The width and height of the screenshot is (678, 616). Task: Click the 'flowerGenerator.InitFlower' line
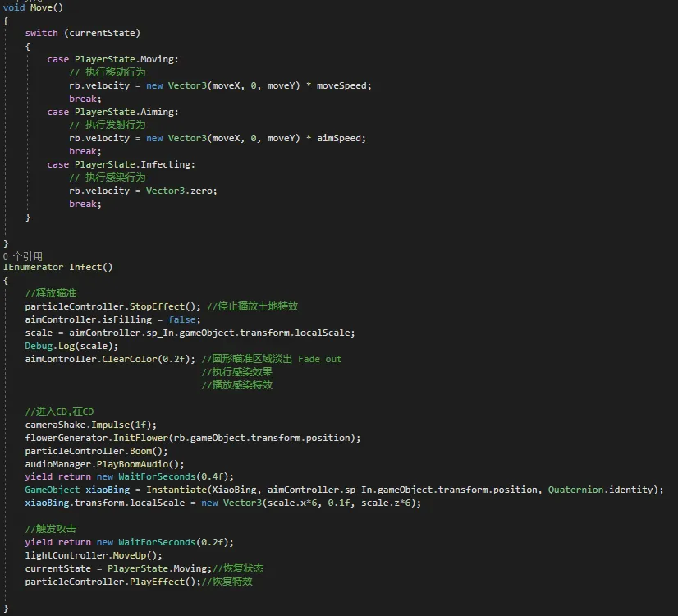193,438
